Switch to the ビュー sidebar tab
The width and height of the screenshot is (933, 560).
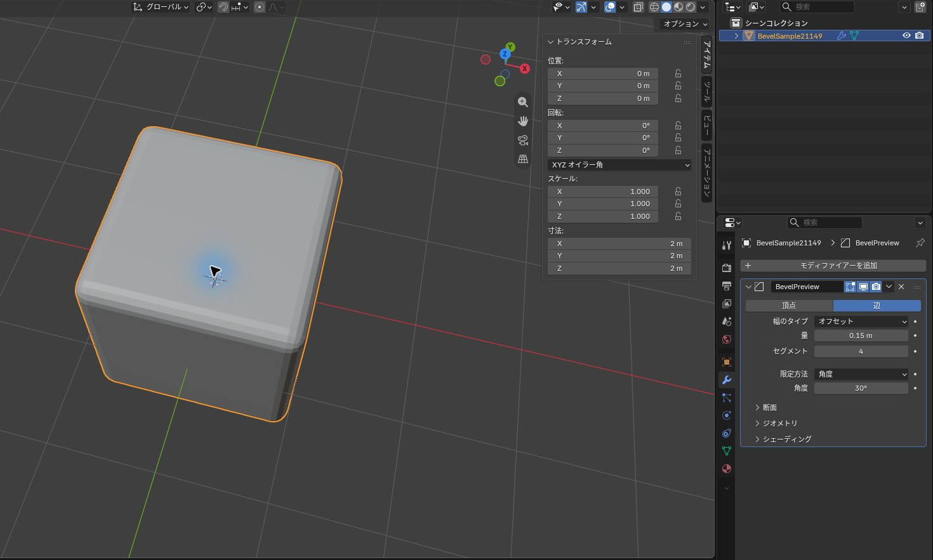tap(706, 125)
